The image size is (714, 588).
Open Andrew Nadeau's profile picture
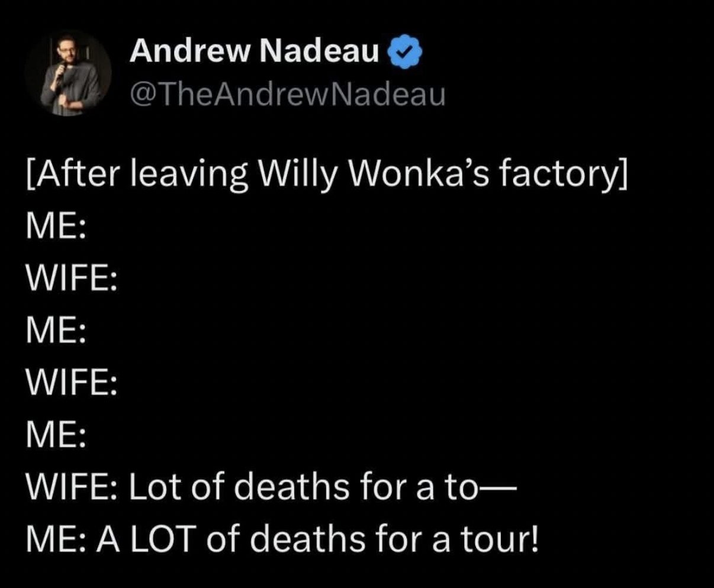coord(69,73)
